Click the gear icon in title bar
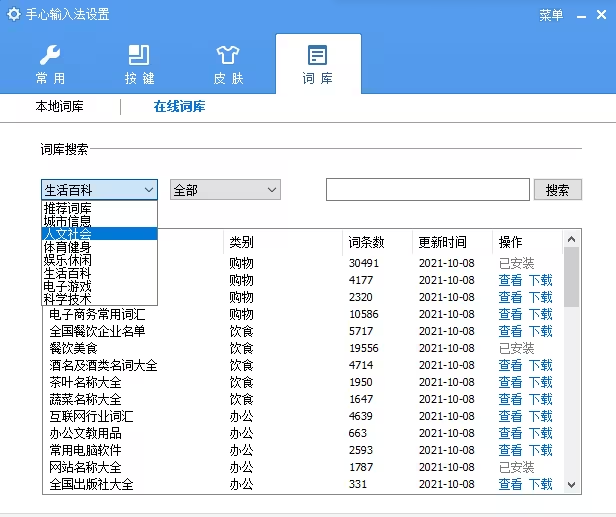 pyautogui.click(x=14, y=15)
